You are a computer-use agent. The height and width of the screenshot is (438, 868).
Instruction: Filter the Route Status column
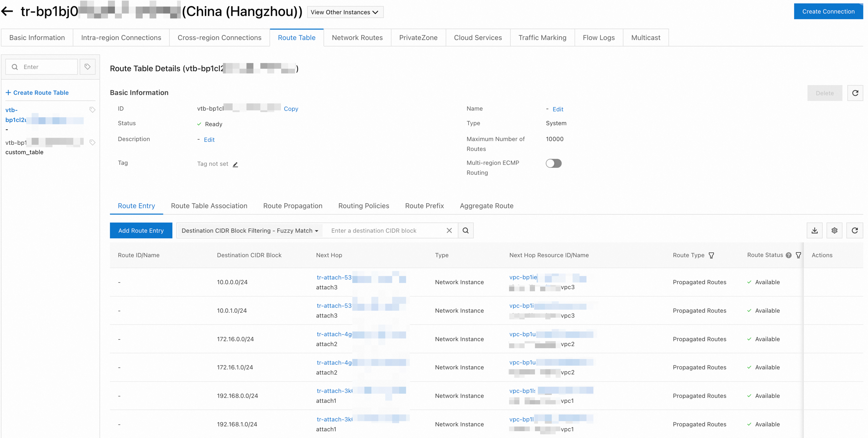798,255
